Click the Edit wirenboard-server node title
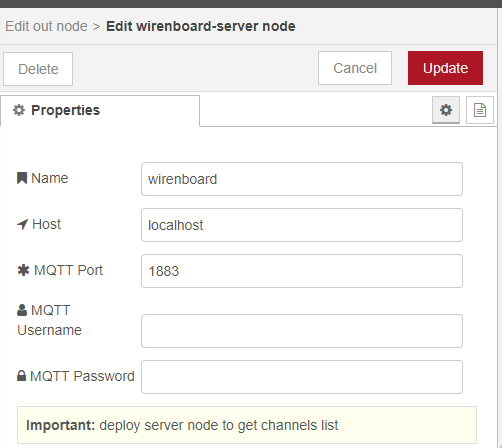 pos(201,26)
